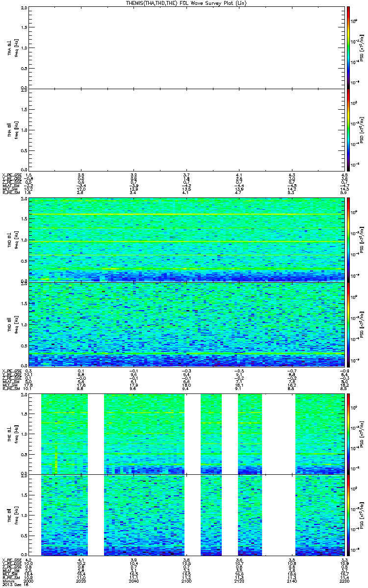
Task: Click the yellow 0.3 Hz line in THD BII
Action: (186, 353)
